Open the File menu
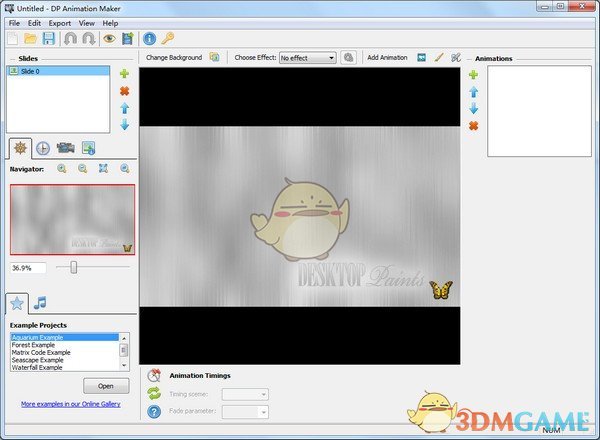This screenshot has width=600, height=440. pyautogui.click(x=14, y=23)
